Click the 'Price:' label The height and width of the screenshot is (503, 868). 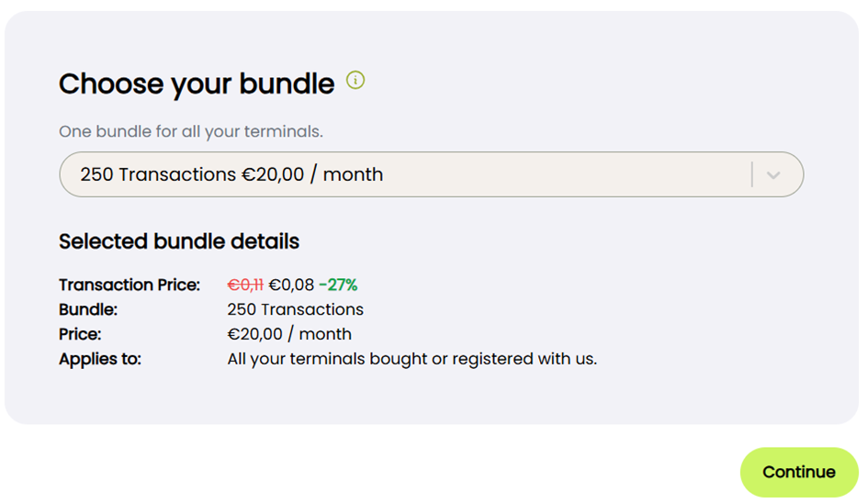coord(80,334)
